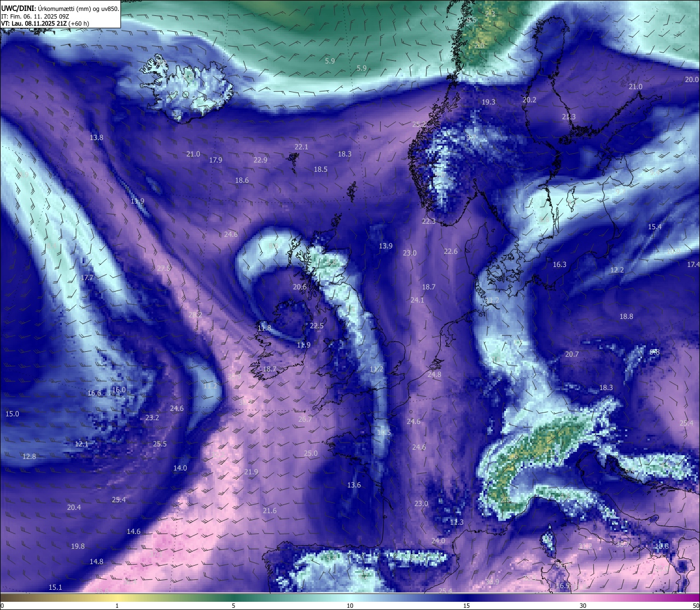Screen dimensions: 700x610
Task: Click the 22.5 value in the Irish Sea
Action: point(317,326)
